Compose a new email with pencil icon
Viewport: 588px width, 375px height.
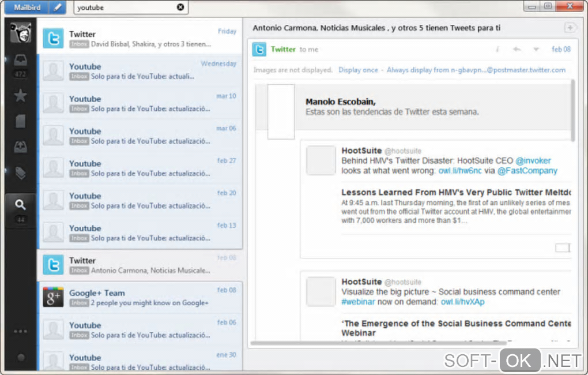58,7
